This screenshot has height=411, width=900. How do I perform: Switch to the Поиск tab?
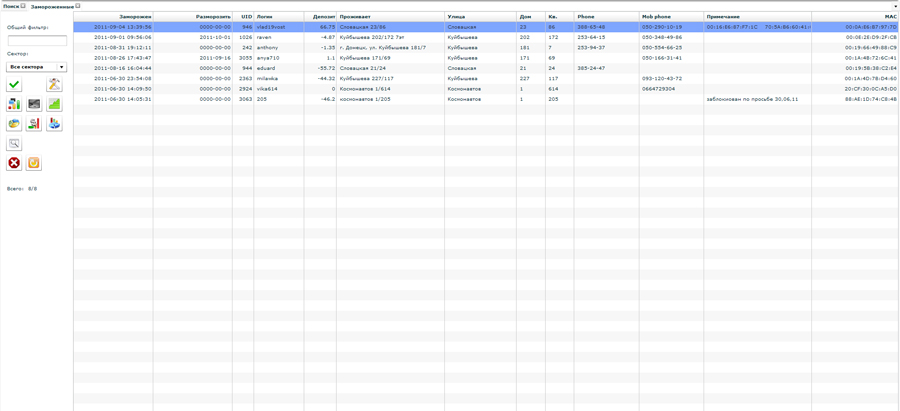click(x=10, y=6)
